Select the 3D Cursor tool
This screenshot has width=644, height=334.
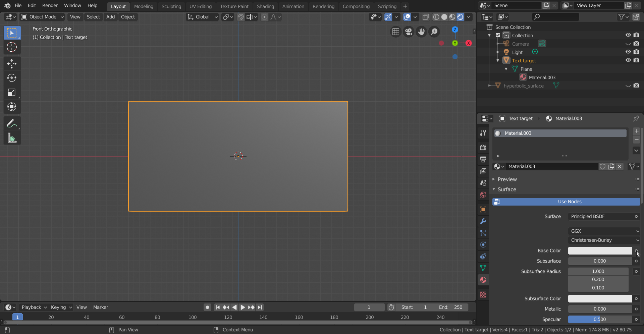(12, 47)
